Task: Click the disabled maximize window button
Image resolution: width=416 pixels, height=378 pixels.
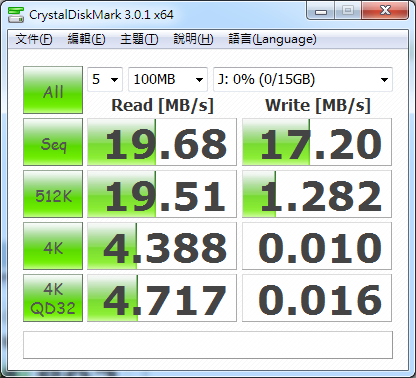Action: click(348, 11)
